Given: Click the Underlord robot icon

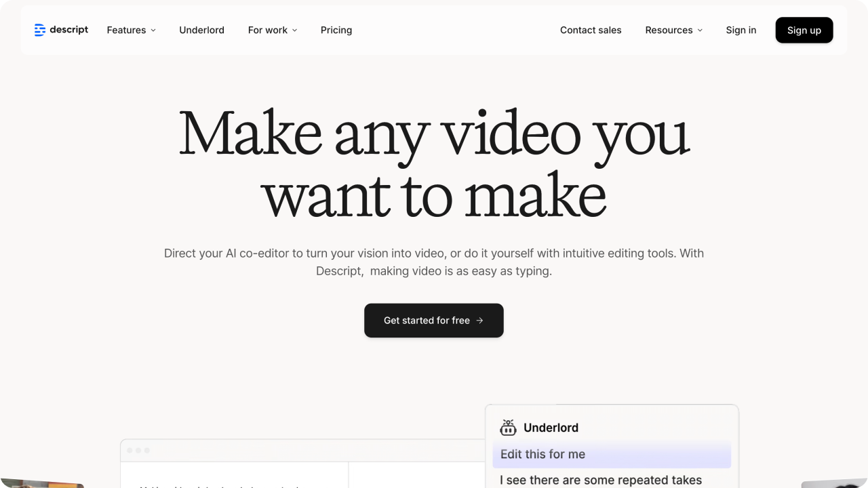Looking at the screenshot, I should pos(508,428).
